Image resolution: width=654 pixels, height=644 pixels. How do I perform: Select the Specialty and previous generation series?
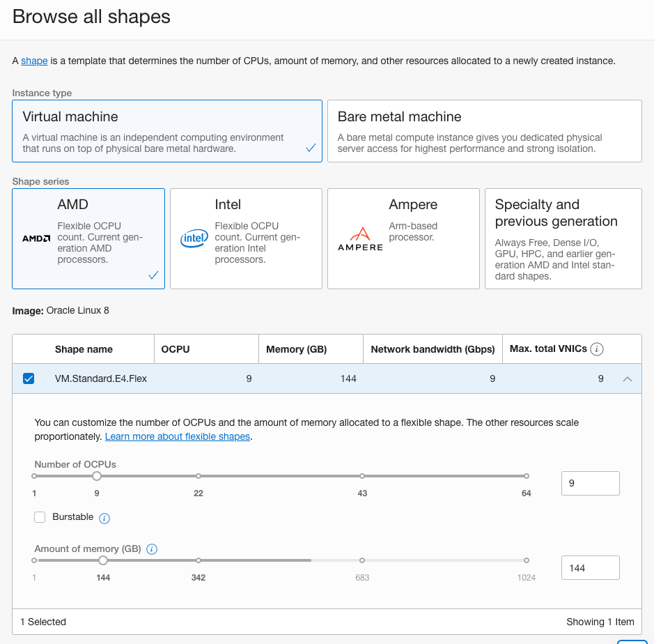563,238
